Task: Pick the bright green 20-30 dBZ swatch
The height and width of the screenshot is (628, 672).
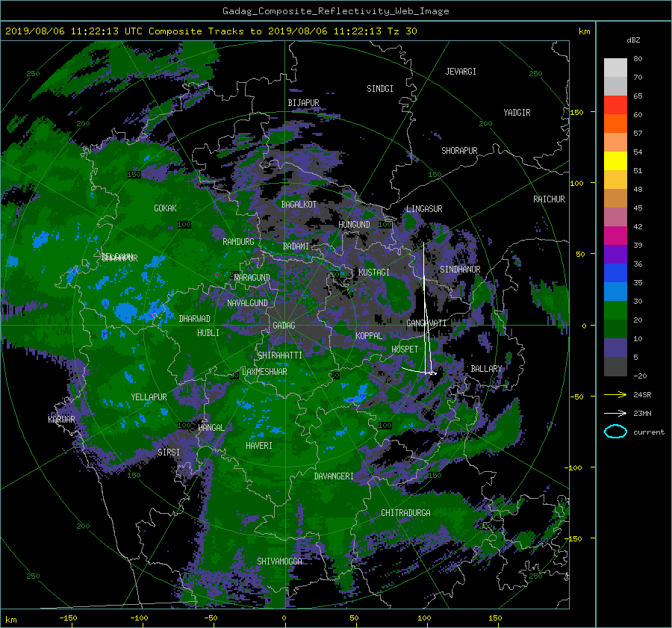Action: tap(615, 310)
